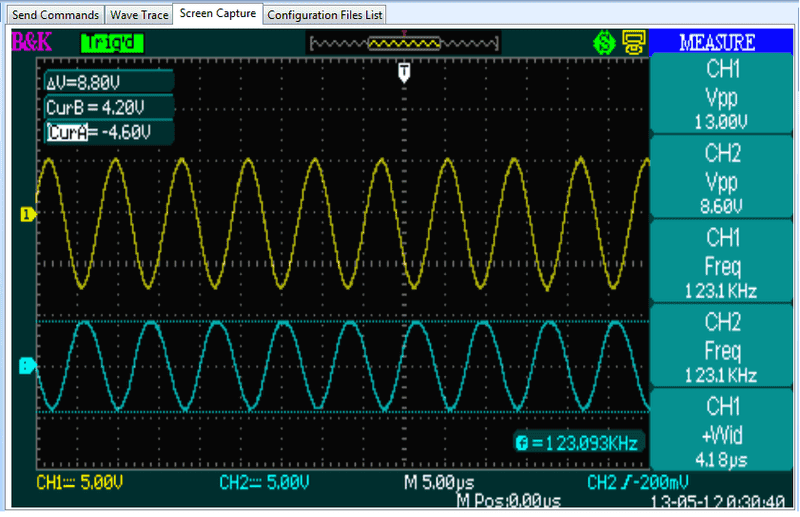Screen dimensions: 800x517
Task: Open the Configuration Files List tab
Action: [x=324, y=15]
